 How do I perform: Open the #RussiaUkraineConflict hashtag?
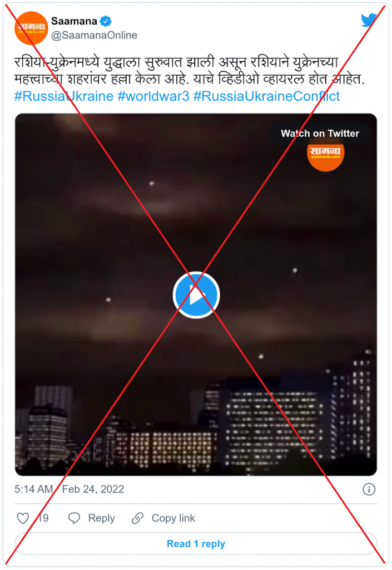pyautogui.click(x=267, y=96)
